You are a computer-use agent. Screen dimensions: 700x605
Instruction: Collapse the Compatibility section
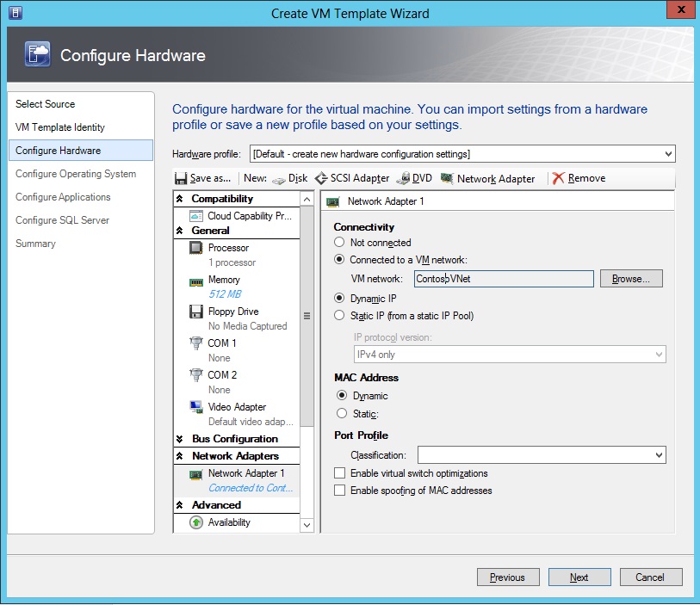pos(180,199)
